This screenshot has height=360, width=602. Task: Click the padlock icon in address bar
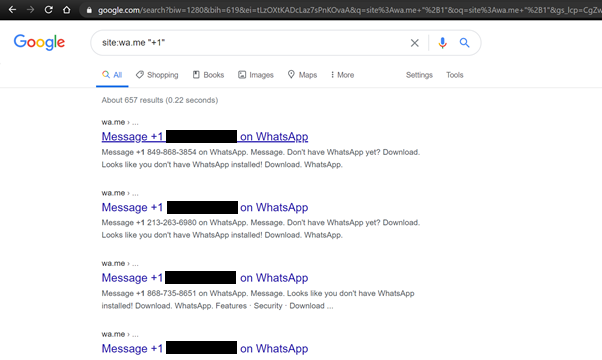pyautogui.click(x=89, y=10)
